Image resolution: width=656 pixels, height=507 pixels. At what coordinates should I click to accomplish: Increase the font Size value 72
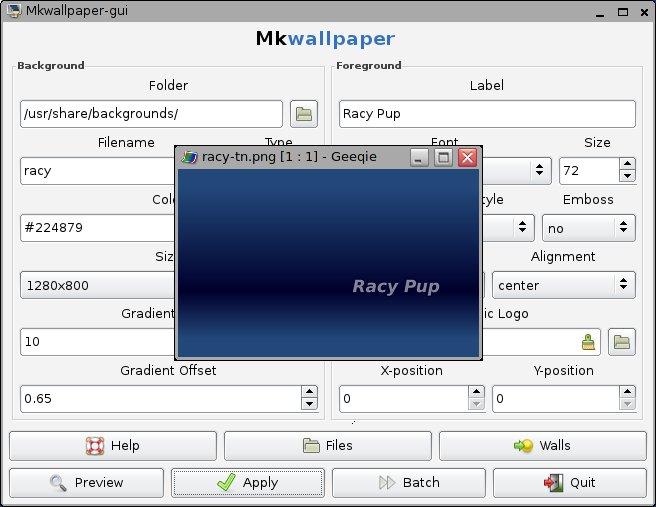tap(627, 164)
